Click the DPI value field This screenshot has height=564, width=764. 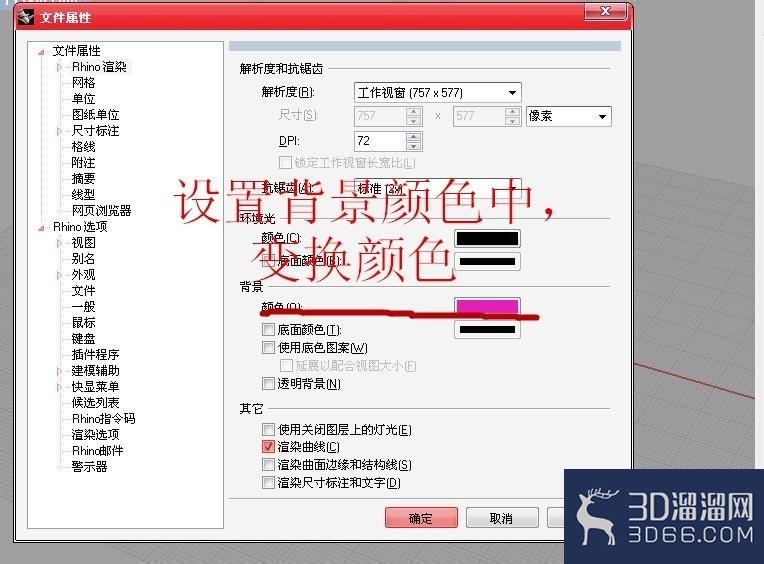pos(380,141)
